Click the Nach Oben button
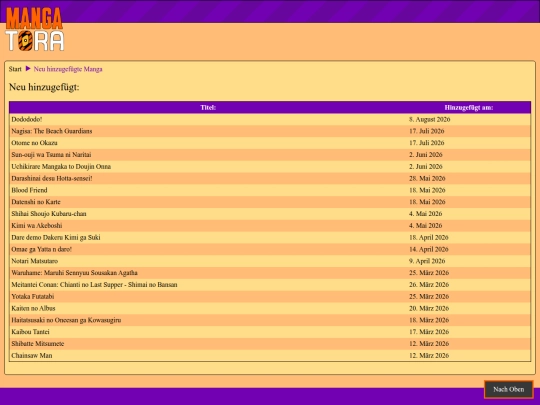The image size is (540, 405). (508, 390)
